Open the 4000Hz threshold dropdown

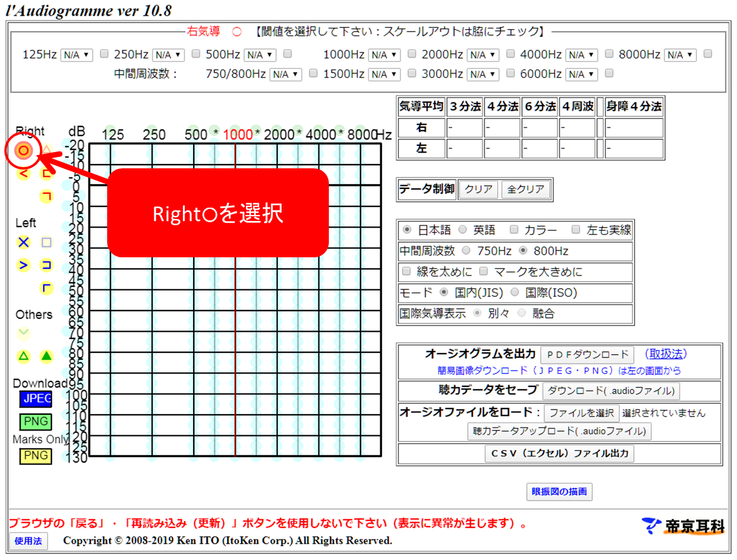(x=582, y=54)
